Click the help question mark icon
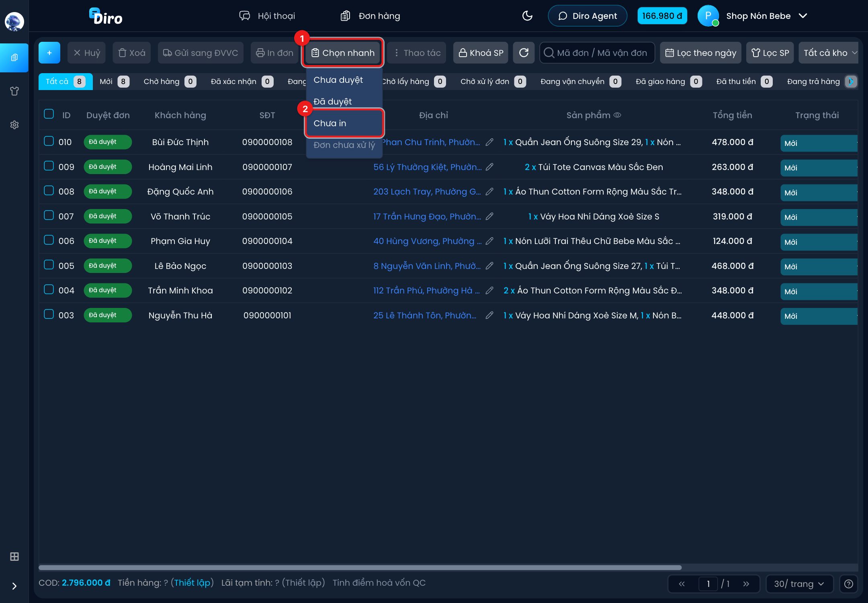868x603 pixels. (849, 584)
